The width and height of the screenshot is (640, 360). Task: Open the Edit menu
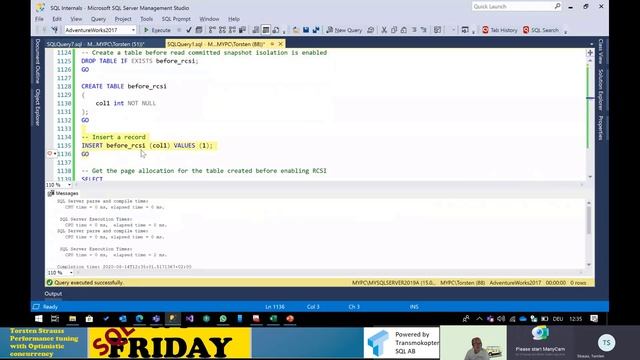(x=57, y=19)
